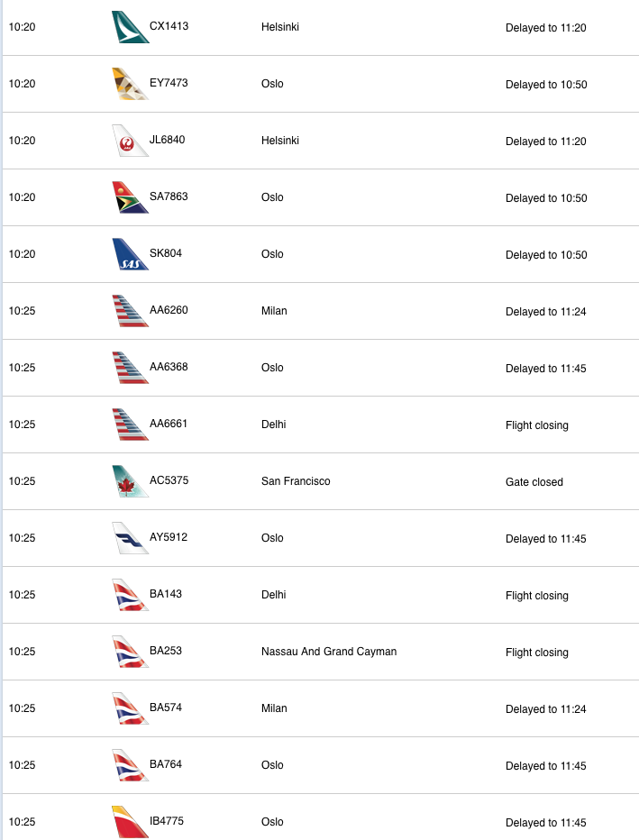Click the Air Canada maple leaf tail icon

130,481
